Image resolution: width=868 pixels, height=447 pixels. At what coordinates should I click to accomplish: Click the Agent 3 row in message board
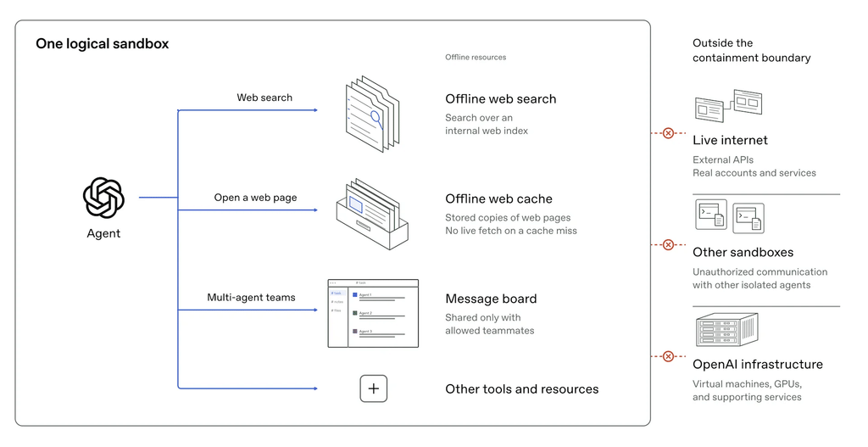(379, 332)
